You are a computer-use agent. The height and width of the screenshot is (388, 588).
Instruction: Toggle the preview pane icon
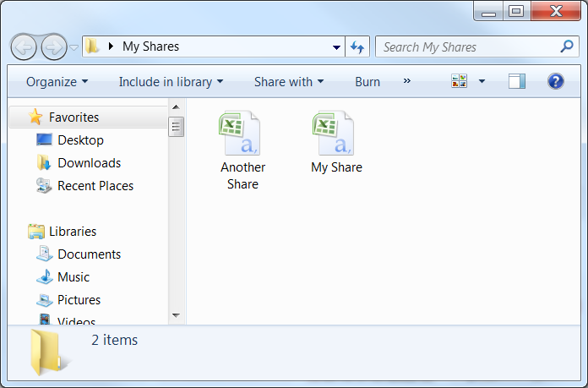[x=516, y=81]
